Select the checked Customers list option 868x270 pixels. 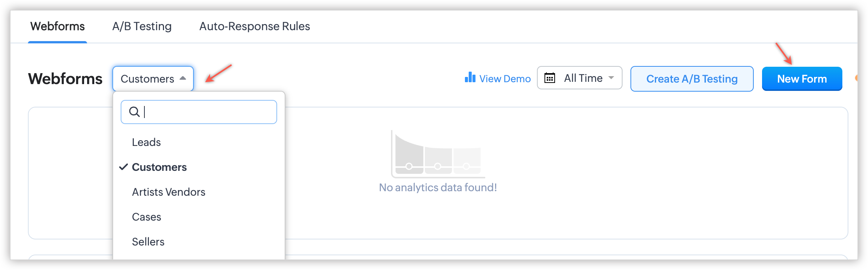click(x=159, y=167)
